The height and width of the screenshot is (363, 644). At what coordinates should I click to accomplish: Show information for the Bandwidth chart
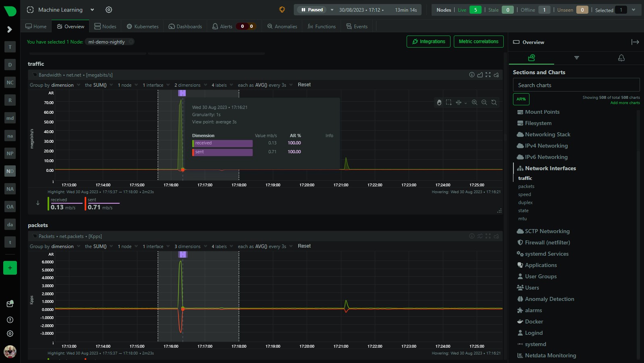(x=472, y=75)
